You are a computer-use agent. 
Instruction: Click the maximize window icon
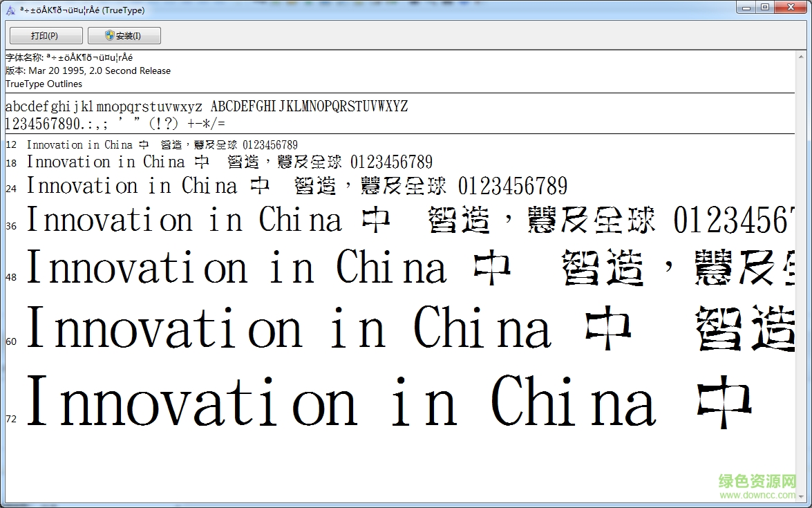[766, 7]
